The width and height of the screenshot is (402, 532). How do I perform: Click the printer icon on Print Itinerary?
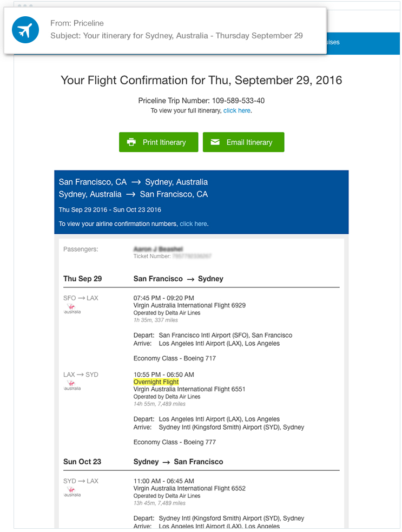[131, 142]
